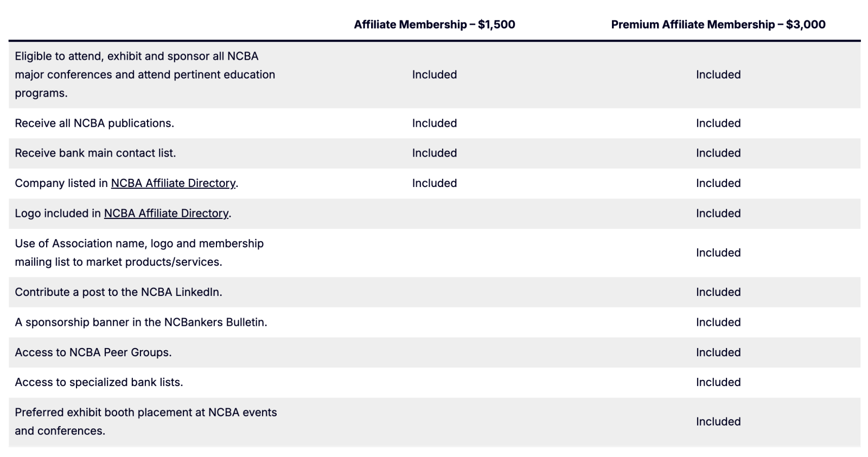Viewport: 868px width, 457px height.
Task: Open NCBA Affiliate Directory link in Company listed row
Action: [173, 183]
